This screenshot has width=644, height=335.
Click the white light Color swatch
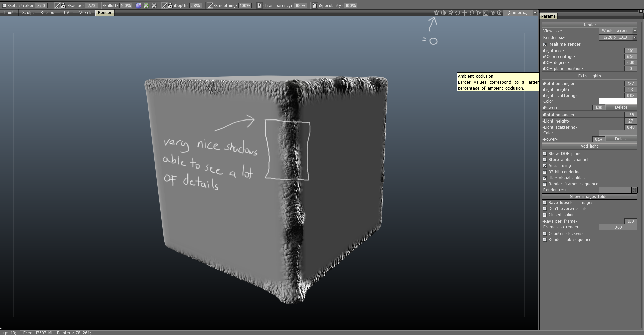coord(618,101)
